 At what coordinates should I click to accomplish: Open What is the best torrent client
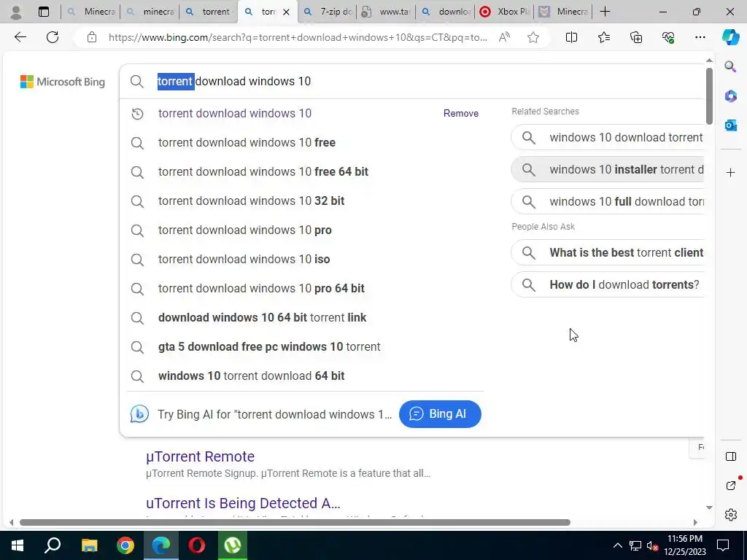(x=608, y=252)
